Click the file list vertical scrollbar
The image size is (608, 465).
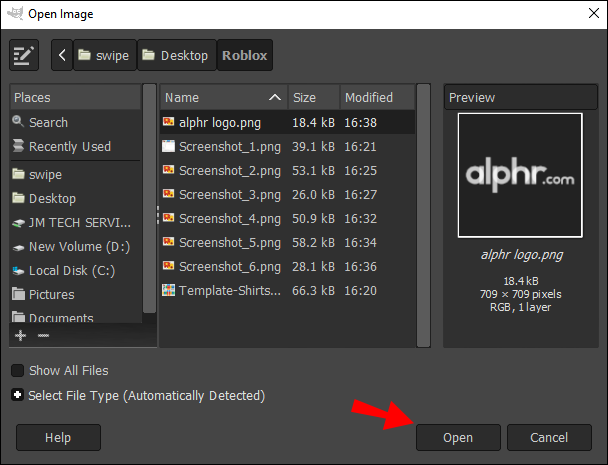[x=423, y=215]
